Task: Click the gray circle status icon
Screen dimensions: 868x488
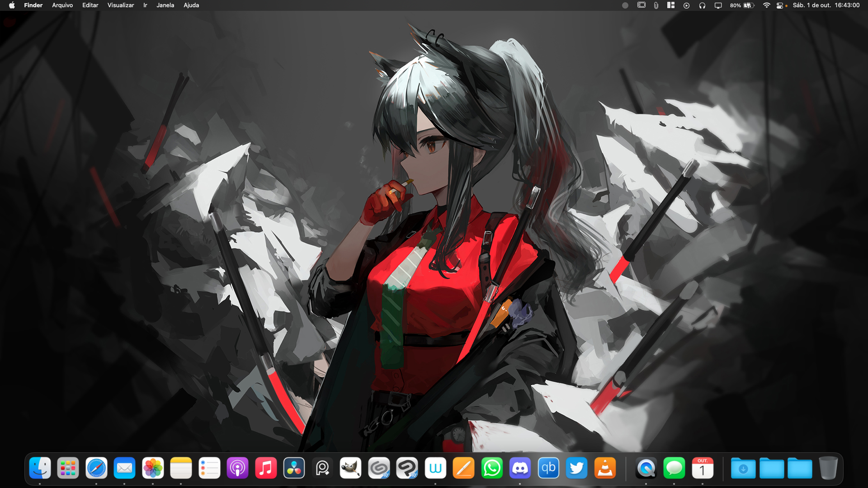Action: pos(625,5)
